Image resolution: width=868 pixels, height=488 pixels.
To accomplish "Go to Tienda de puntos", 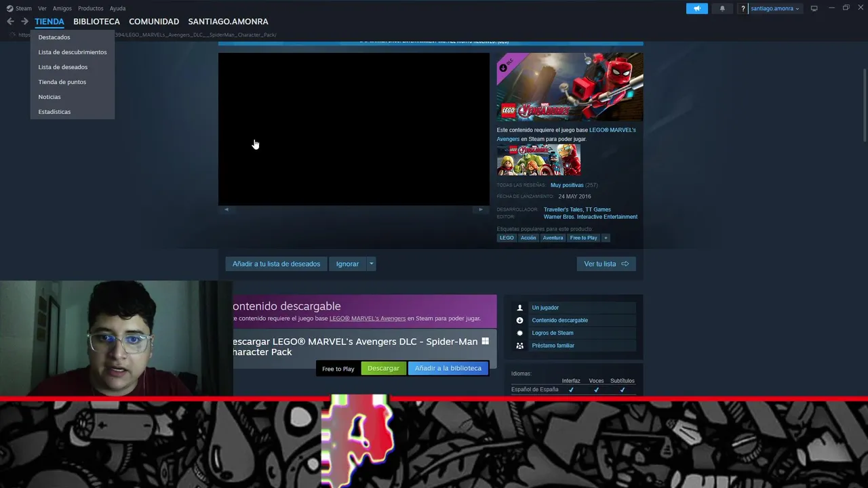I will point(62,82).
